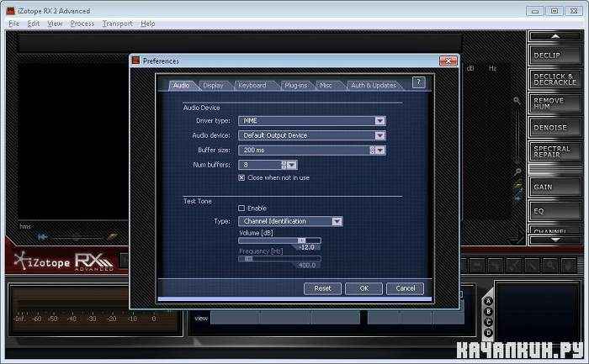Click the Volume [dB] slider handle
The width and height of the screenshot is (589, 364).
pos(301,240)
